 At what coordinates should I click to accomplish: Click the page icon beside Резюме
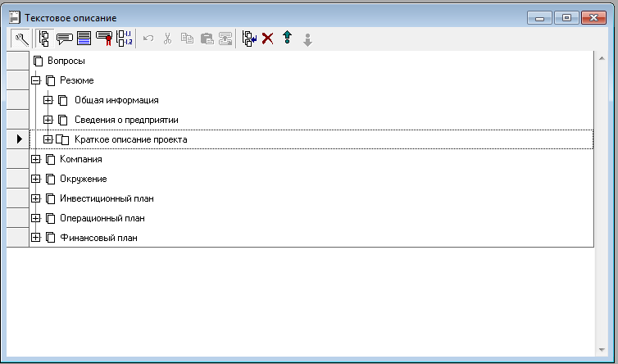click(51, 80)
